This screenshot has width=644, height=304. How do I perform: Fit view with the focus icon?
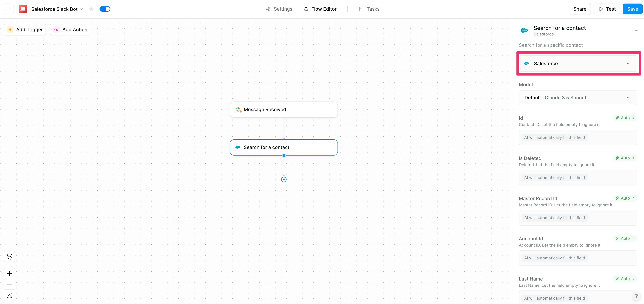(x=9, y=295)
